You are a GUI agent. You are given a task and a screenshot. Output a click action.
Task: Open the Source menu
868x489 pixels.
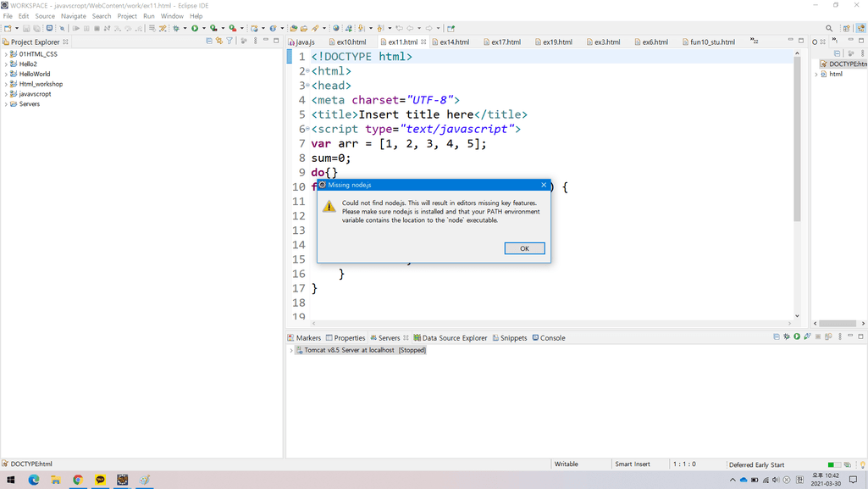click(45, 16)
